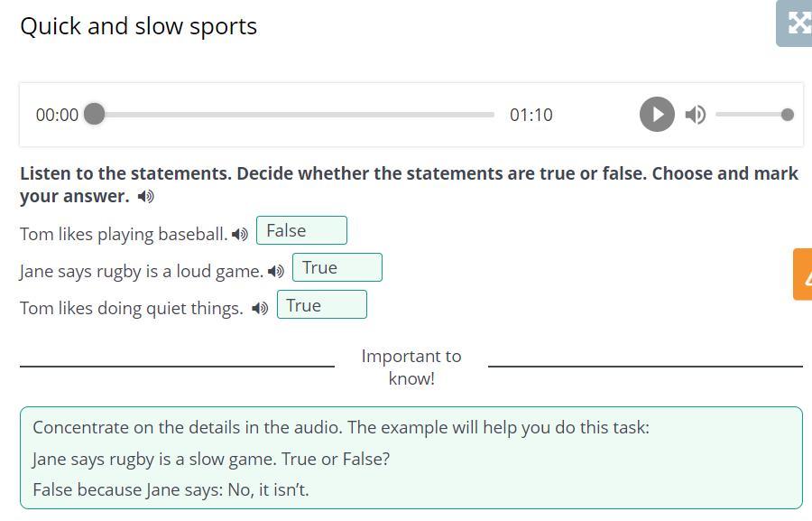Click the fullscreen expand icon
Viewport: 812px width, 521px height.
(797, 23)
